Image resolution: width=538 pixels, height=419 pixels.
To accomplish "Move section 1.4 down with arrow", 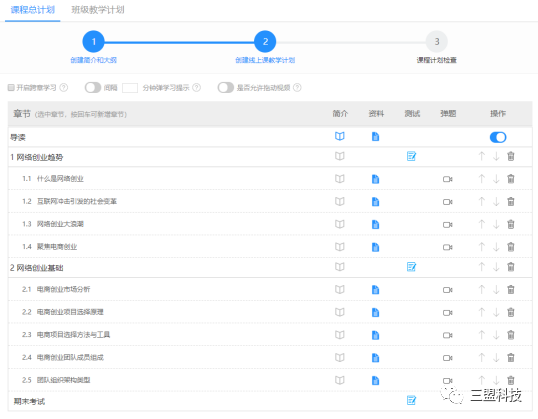I will click(x=496, y=247).
